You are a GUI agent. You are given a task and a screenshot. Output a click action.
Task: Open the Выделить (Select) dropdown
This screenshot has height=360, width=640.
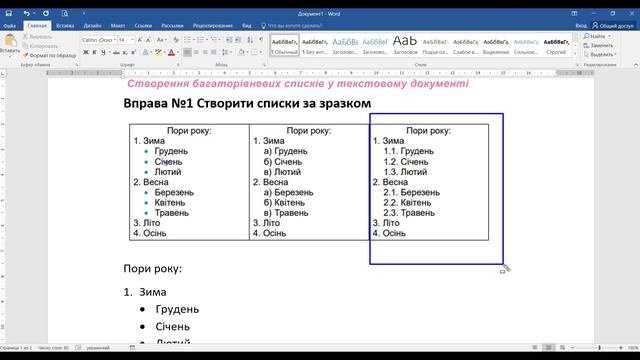tap(599, 54)
